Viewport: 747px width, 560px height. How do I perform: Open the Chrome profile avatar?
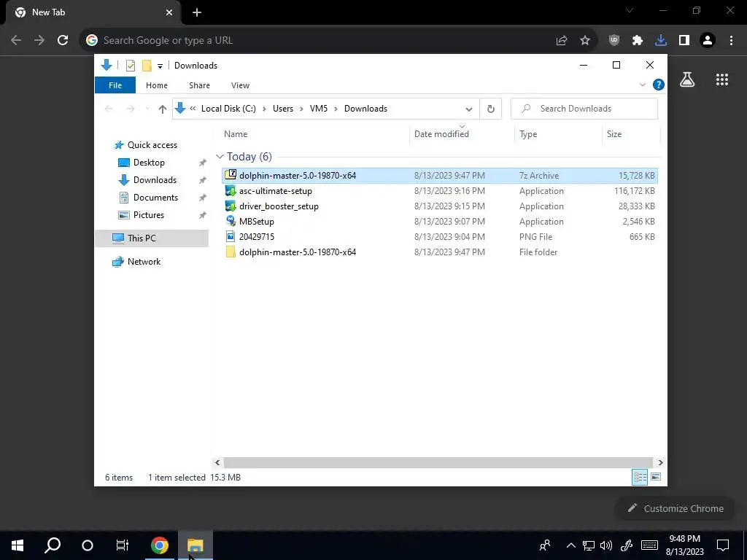pos(708,41)
